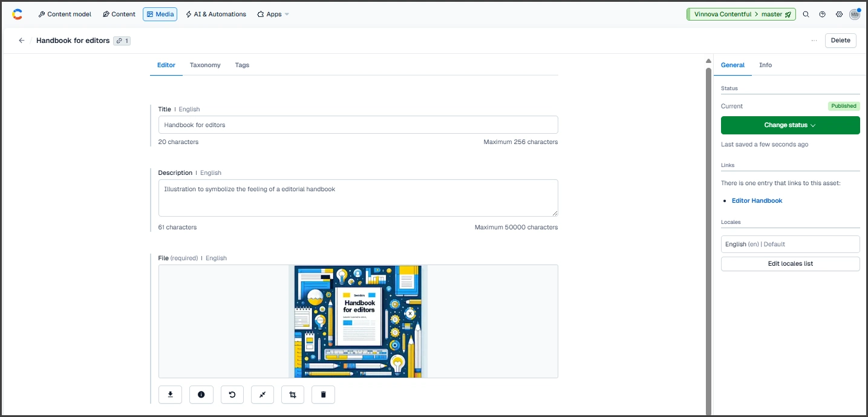868x417 pixels.
Task: Click the Contentful logo icon
Action: click(17, 14)
